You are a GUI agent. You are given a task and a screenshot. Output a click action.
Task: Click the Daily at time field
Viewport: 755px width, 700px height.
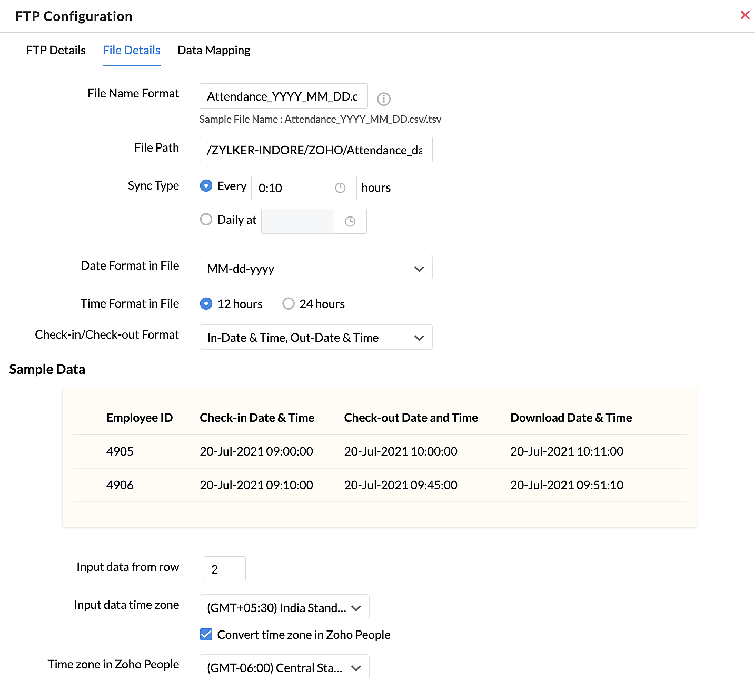pyautogui.click(x=297, y=222)
